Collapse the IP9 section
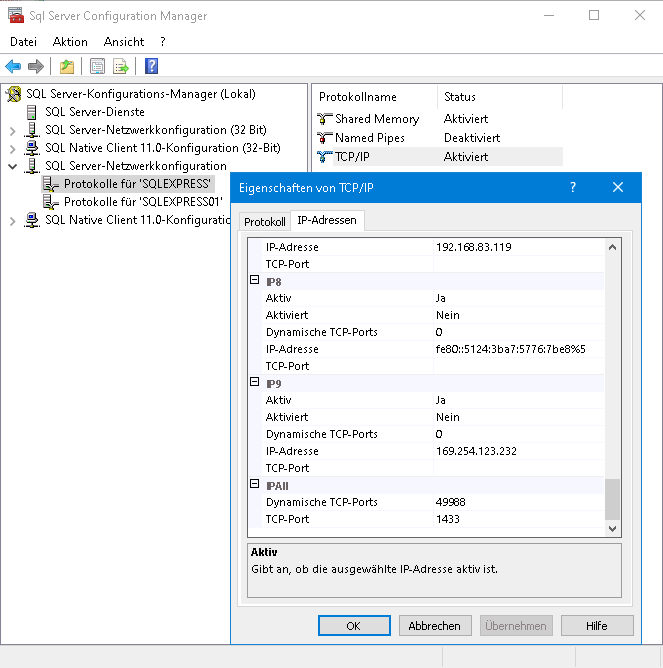This screenshot has height=668, width=663. pyautogui.click(x=255, y=383)
